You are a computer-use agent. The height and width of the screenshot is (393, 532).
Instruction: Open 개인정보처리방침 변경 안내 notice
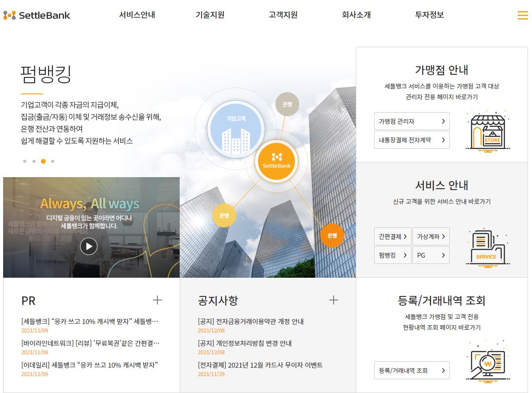(245, 343)
